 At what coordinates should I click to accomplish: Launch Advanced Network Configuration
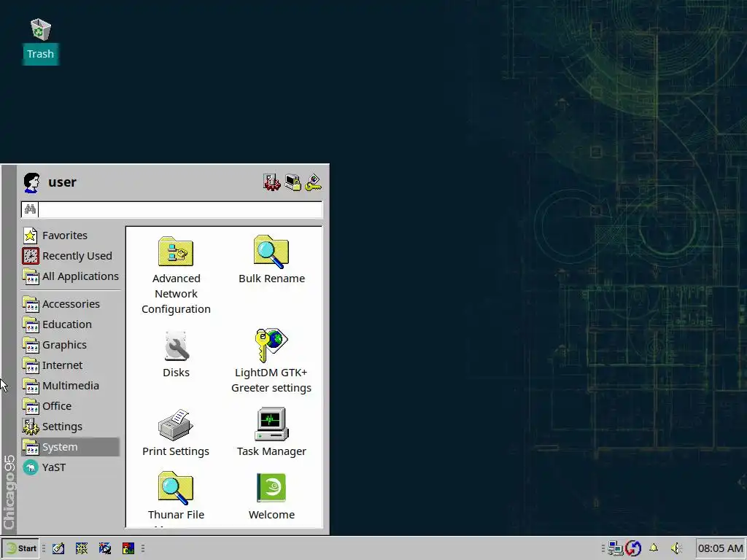click(x=176, y=275)
